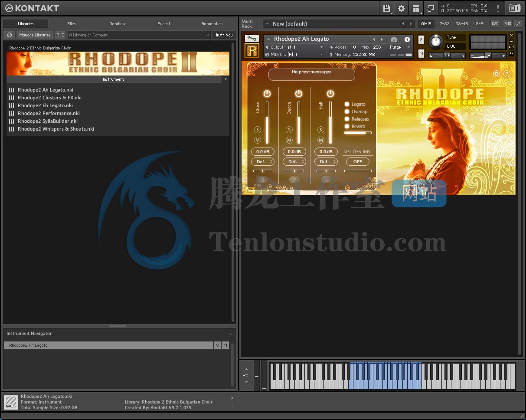The height and width of the screenshot is (420, 526).
Task: Click the PV button at instrument edge
Action: pos(511,53)
